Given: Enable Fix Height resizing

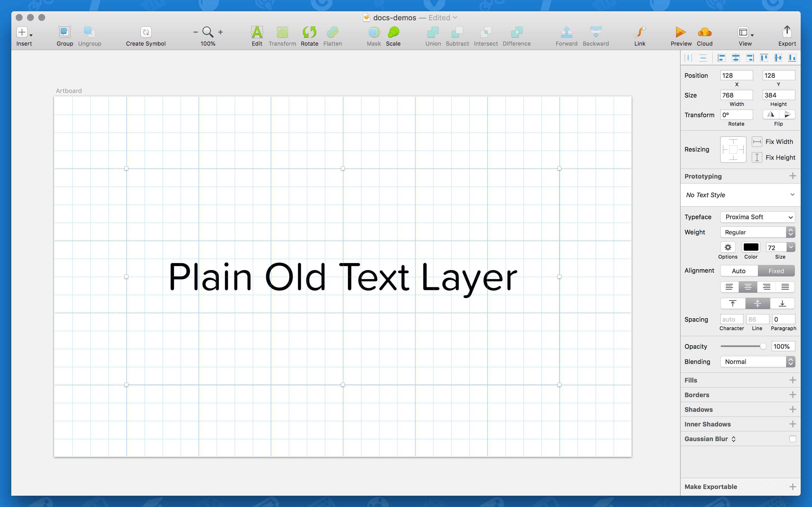Looking at the screenshot, I should click(757, 157).
